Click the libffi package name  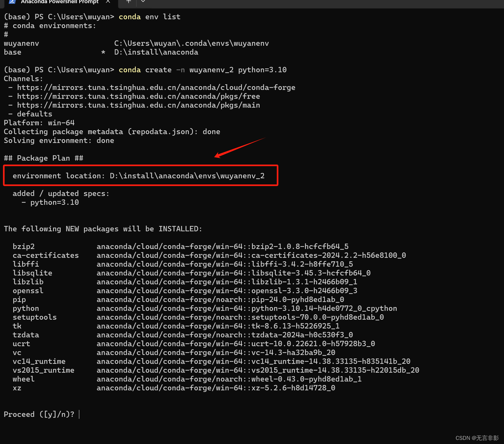coord(26,264)
